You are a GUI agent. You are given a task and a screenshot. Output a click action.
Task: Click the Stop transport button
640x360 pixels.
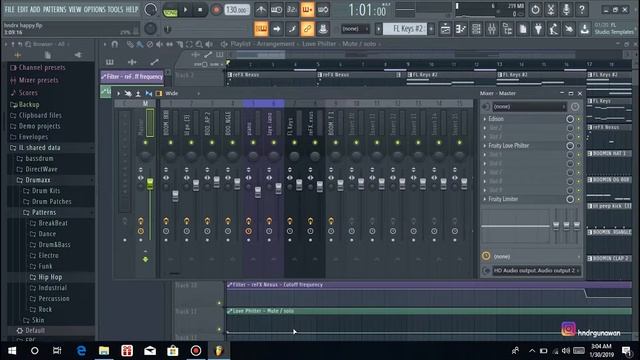200,10
